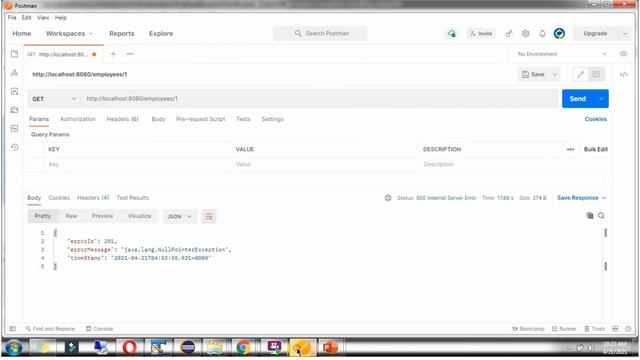Open the Pre-request Script tab
The width and height of the screenshot is (640, 360).
[x=200, y=119]
